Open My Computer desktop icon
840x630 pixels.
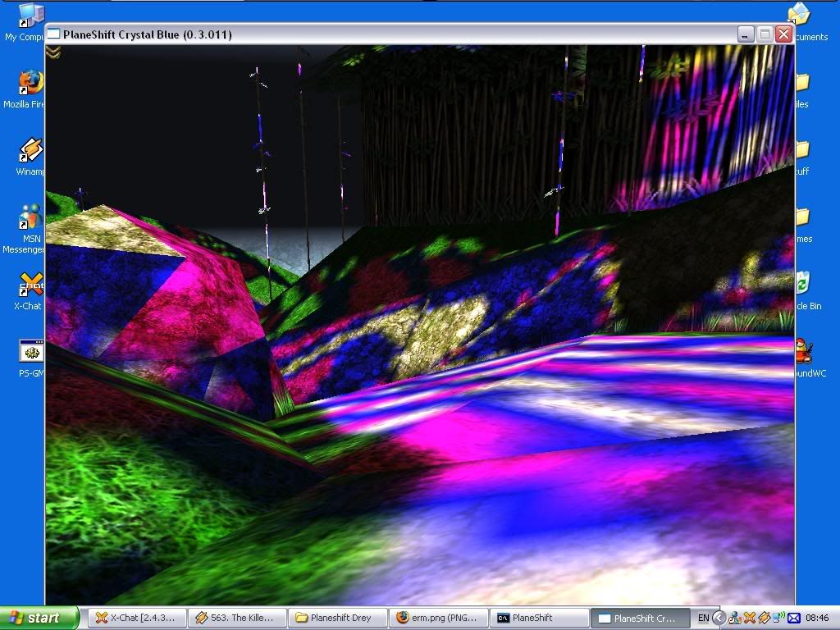pos(30,16)
